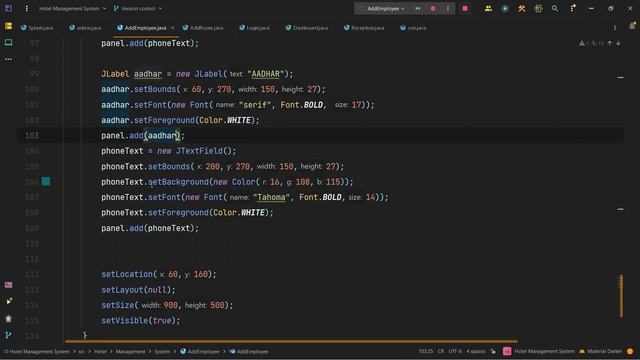
Task: Click the IntelliJ app logo icon
Action: click(9, 9)
